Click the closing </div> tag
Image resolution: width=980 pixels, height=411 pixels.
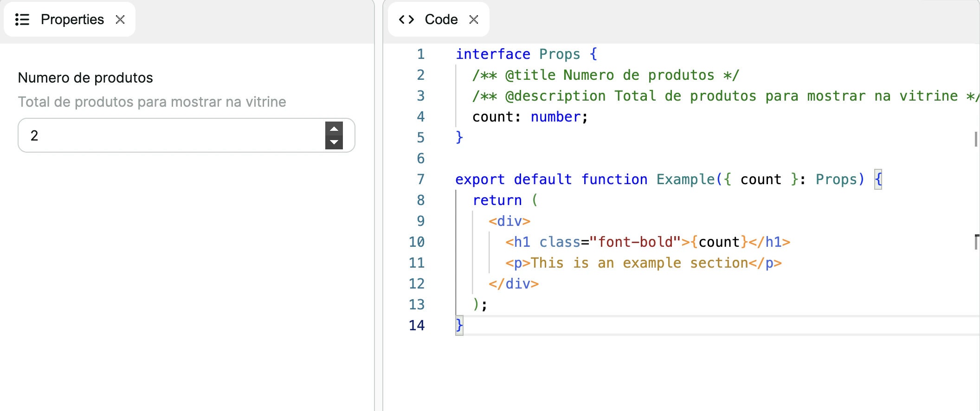(x=514, y=283)
